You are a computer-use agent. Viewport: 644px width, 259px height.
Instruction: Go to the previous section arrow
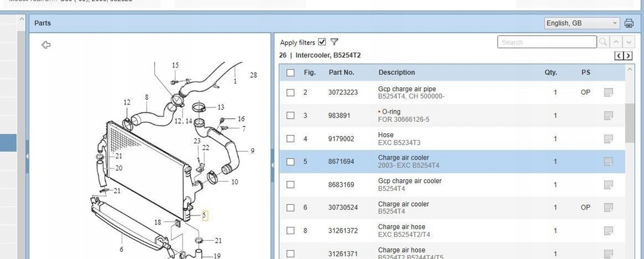point(619,56)
